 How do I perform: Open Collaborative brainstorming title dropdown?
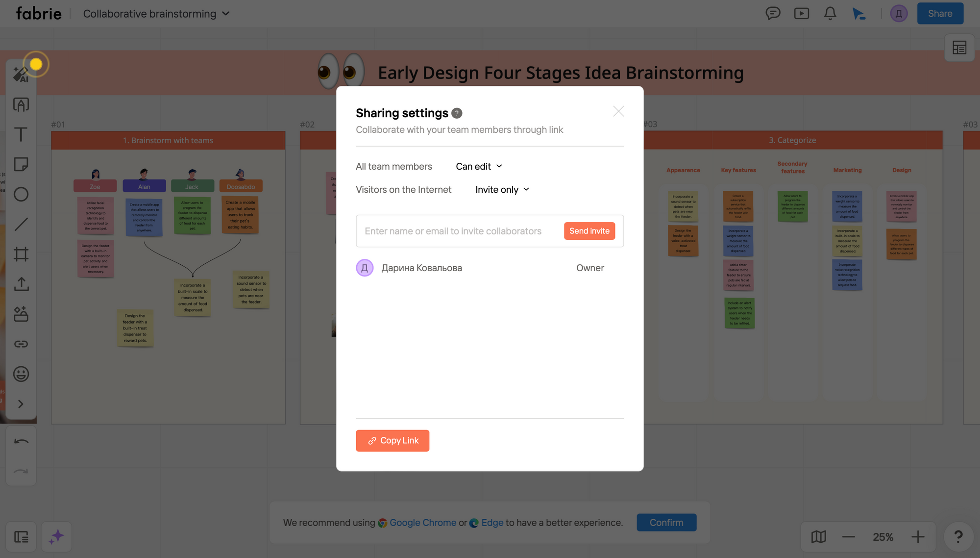[x=156, y=14]
